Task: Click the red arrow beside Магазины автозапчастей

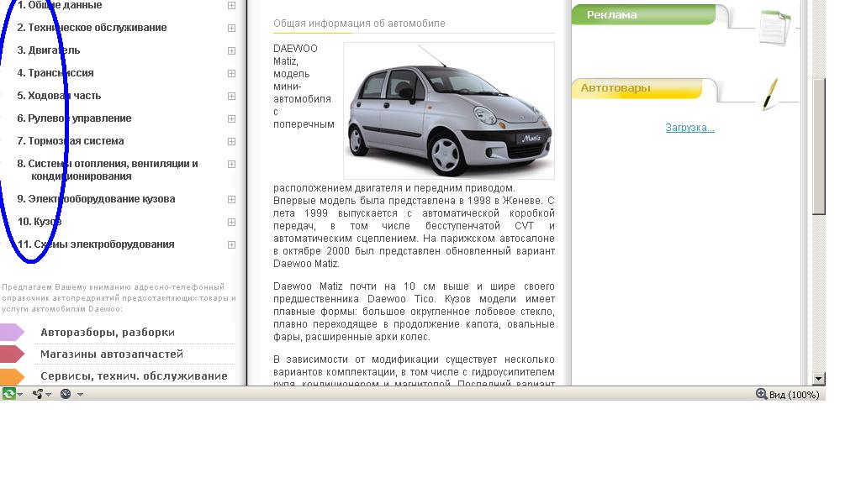Action: tap(12, 354)
